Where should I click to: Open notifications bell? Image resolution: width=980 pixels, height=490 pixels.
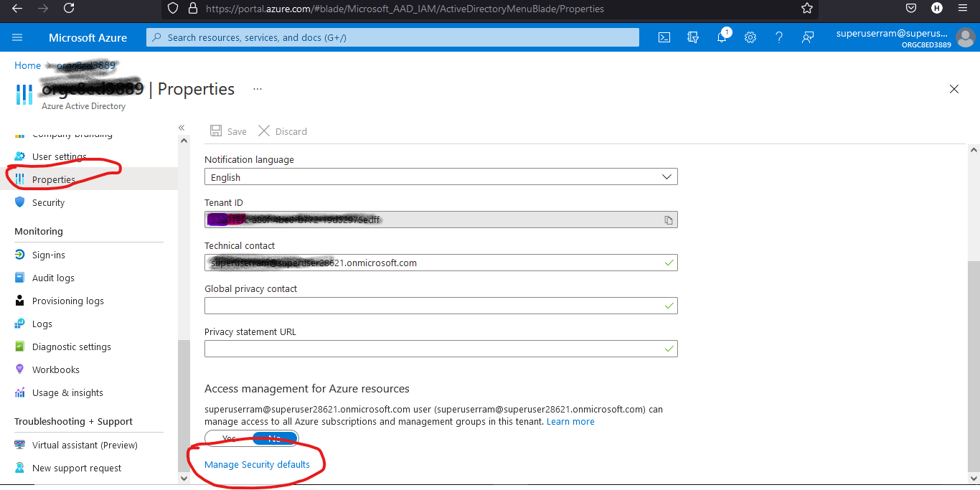(722, 37)
